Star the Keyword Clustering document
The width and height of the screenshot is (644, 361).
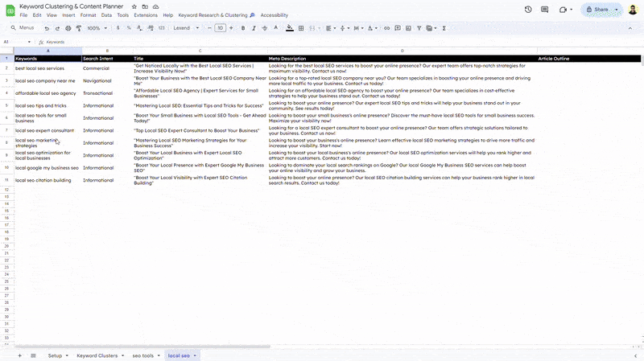point(134,7)
